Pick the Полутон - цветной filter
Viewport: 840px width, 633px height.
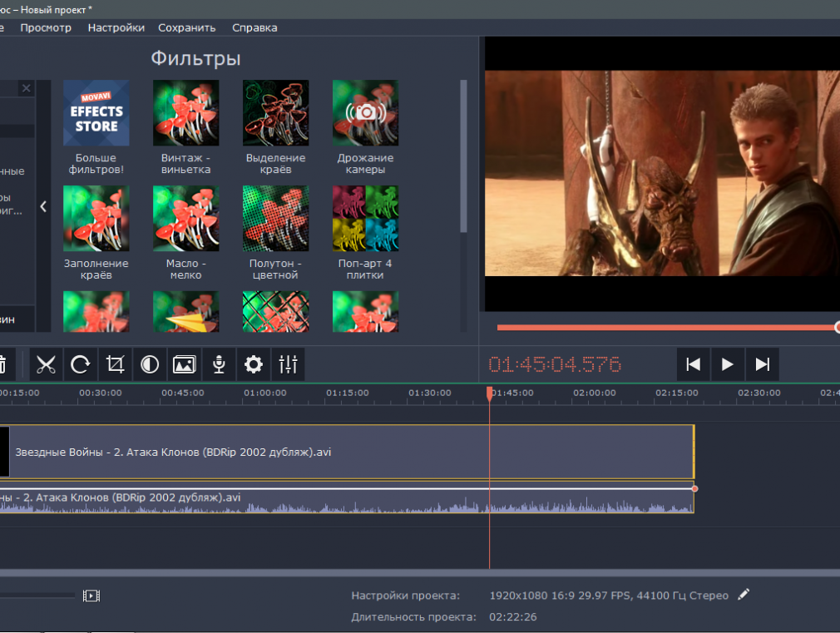[276, 218]
